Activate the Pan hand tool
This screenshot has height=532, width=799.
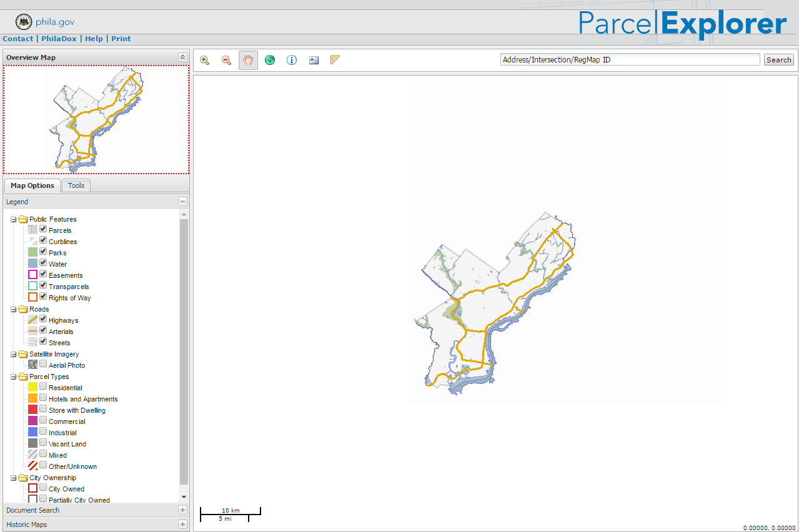(248, 60)
